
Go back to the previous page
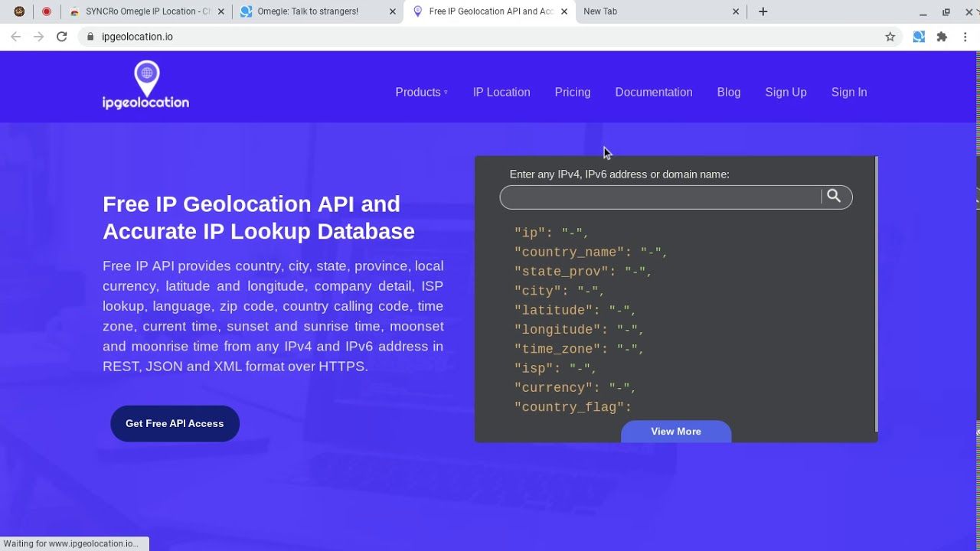tap(16, 37)
